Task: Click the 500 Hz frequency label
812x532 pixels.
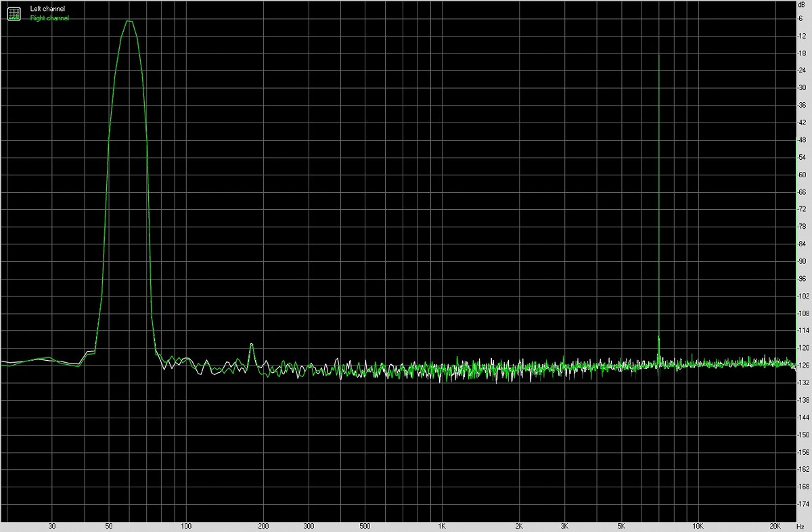Action: (365, 526)
